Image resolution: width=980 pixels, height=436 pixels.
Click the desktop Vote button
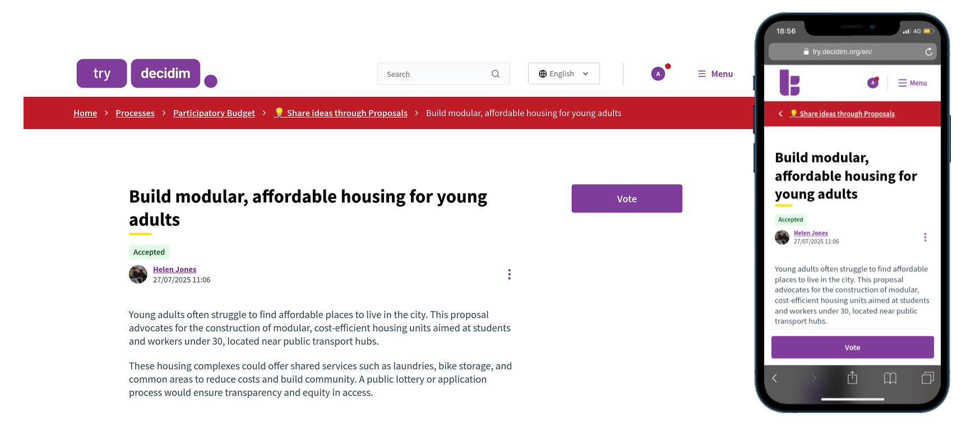tap(627, 198)
